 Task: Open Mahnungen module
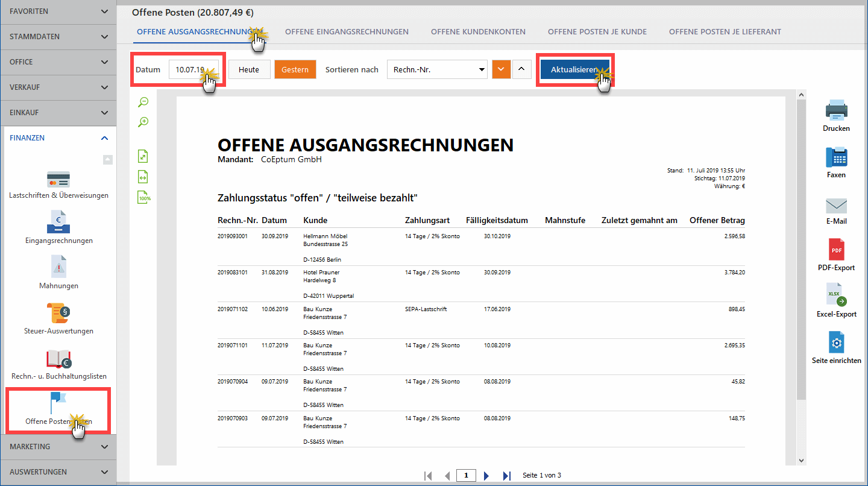click(x=58, y=273)
